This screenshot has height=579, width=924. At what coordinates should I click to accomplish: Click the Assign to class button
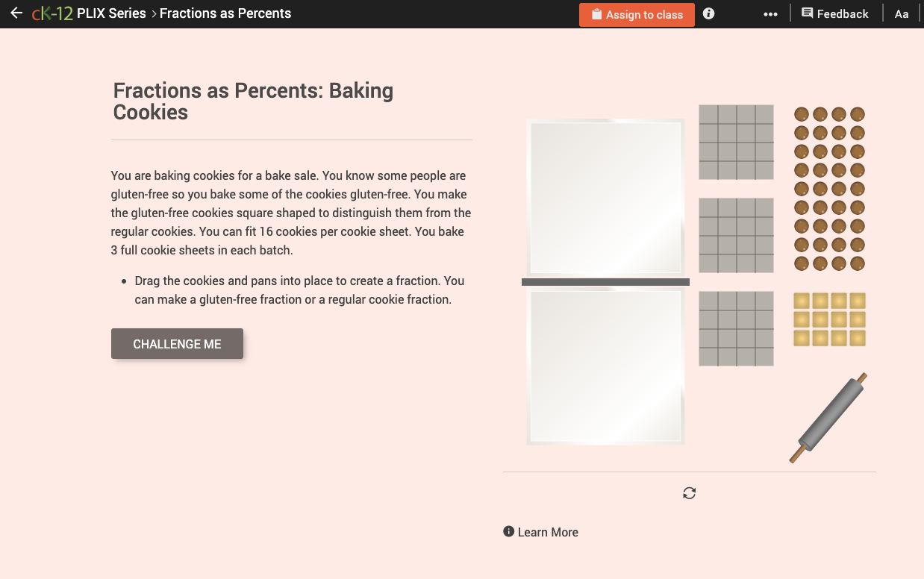[637, 14]
